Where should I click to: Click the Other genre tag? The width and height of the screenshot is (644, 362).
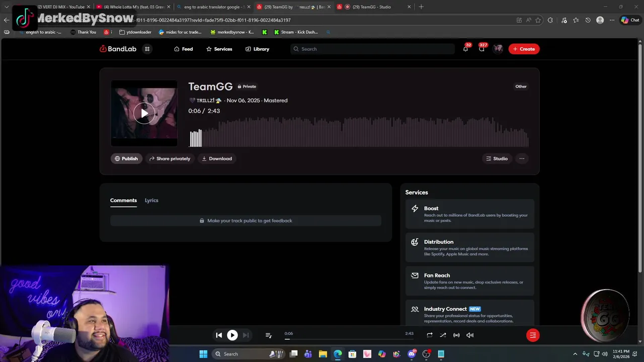point(521,86)
